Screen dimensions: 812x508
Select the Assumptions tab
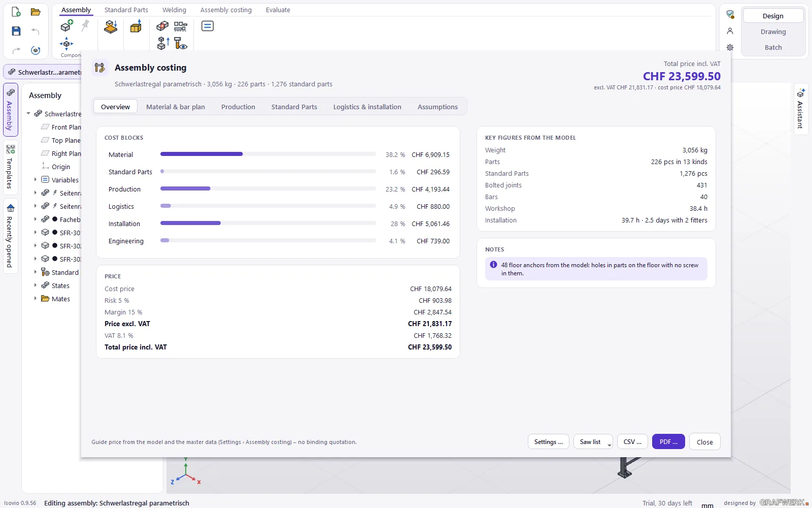coord(437,107)
